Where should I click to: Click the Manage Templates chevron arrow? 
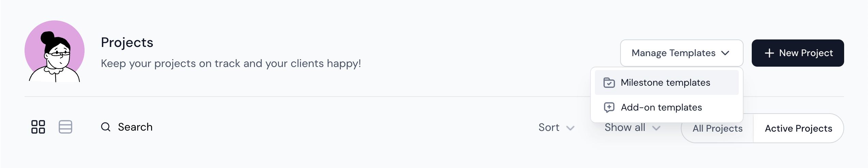[x=725, y=53]
